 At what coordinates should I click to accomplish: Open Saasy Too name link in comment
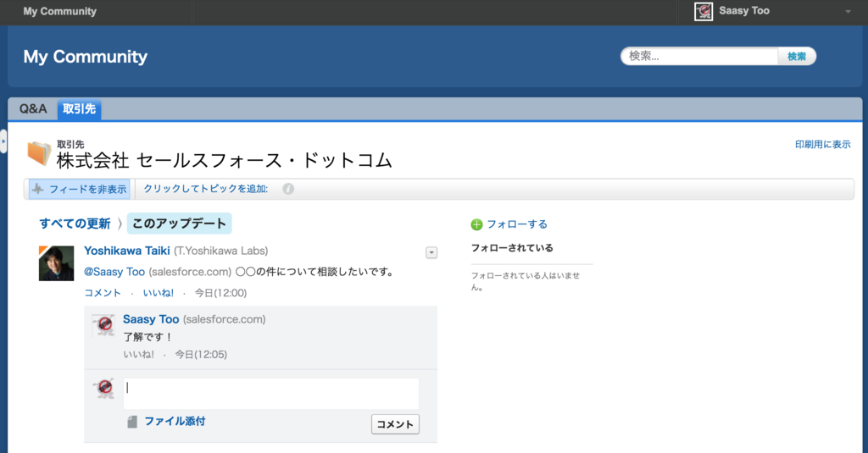click(151, 319)
